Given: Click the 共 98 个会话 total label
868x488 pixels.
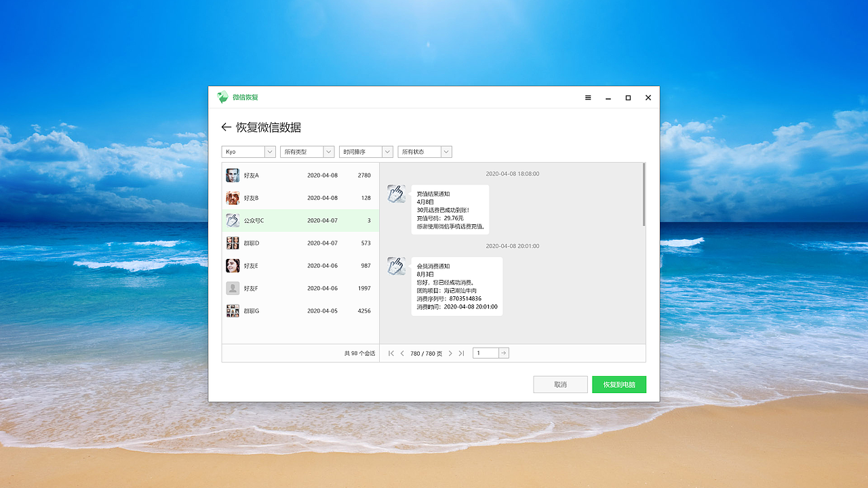Looking at the screenshot, I should tap(359, 353).
